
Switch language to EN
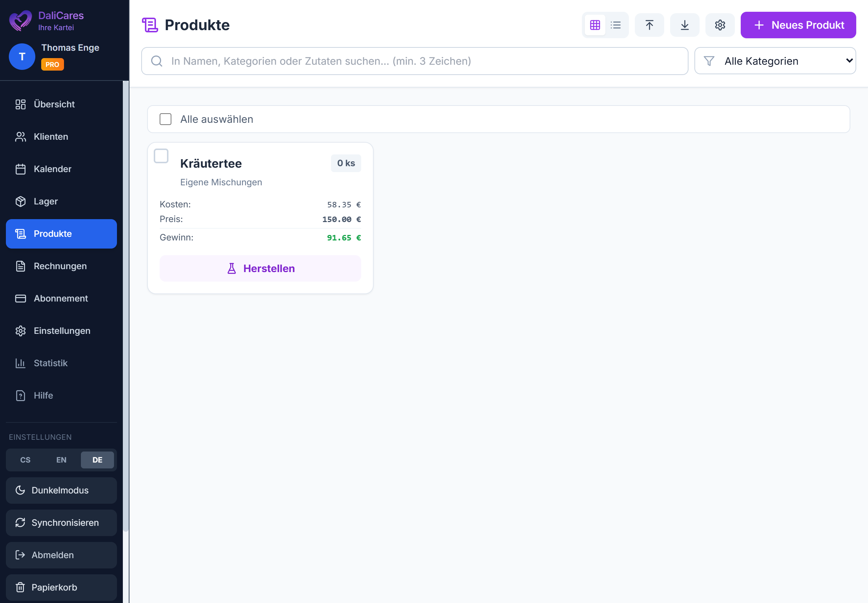tap(61, 460)
